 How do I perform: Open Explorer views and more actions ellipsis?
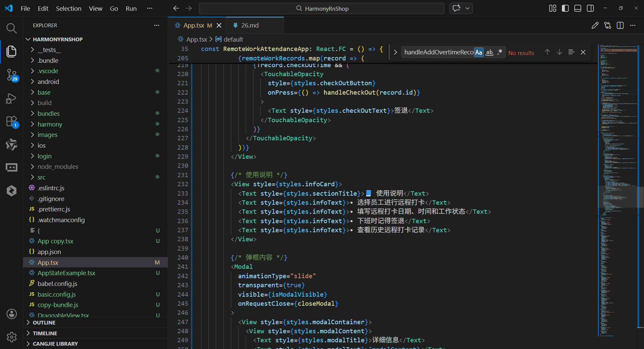point(157,26)
